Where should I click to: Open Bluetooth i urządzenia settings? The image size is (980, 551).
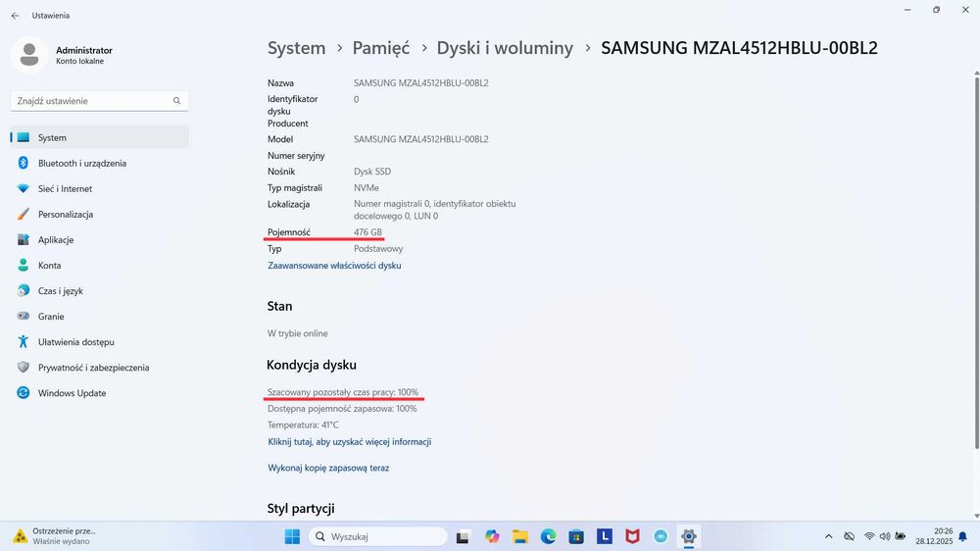click(x=99, y=163)
